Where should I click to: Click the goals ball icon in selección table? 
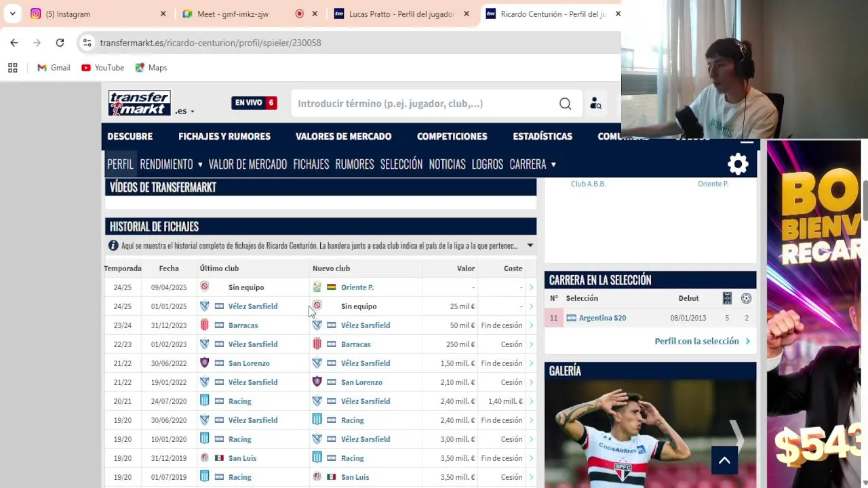point(746,298)
